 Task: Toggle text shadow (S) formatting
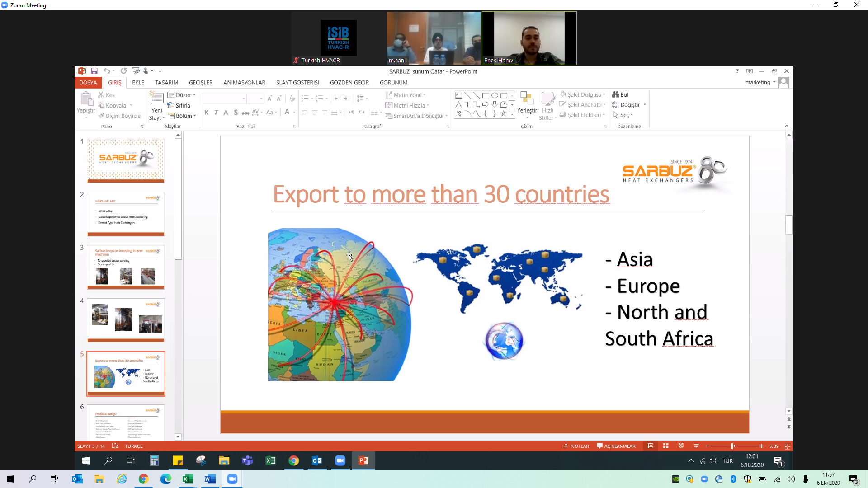pos(236,113)
